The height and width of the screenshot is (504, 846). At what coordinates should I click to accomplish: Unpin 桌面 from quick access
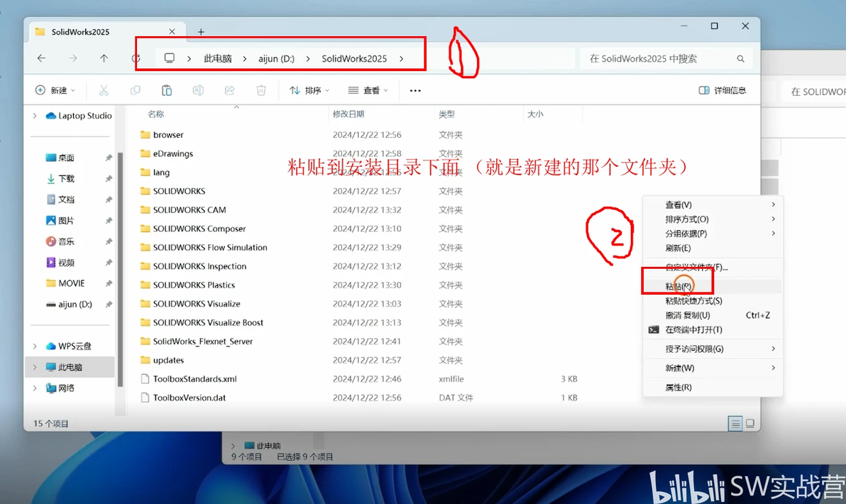coord(109,158)
